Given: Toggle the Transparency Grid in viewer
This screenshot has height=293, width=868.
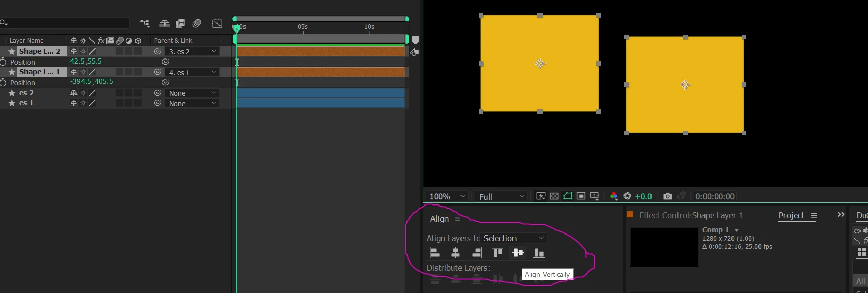Looking at the screenshot, I should point(554,196).
